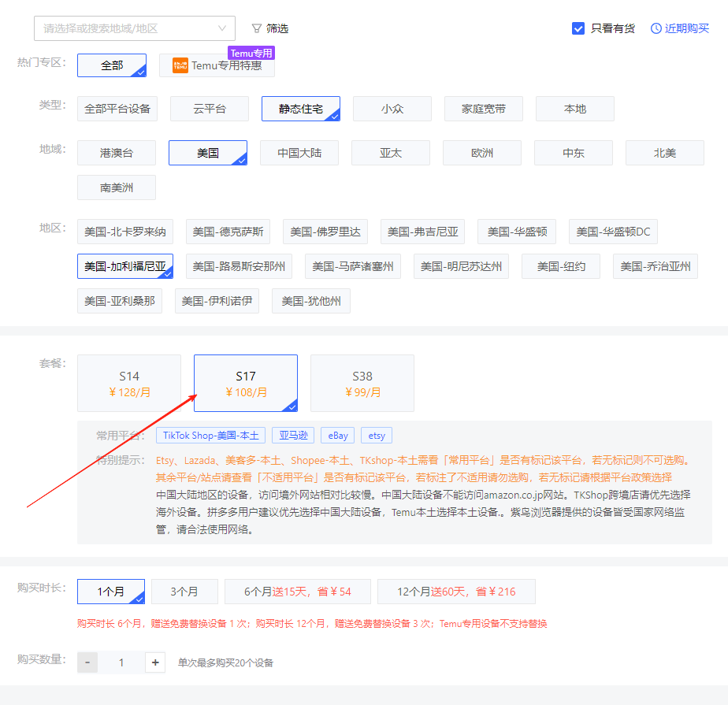
Task: Pick 美国-伊利诺伊 area
Action: [217, 301]
